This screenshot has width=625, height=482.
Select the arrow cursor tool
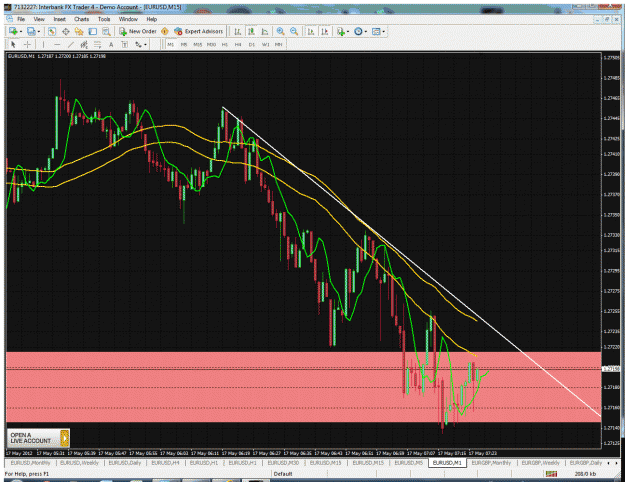[13, 45]
